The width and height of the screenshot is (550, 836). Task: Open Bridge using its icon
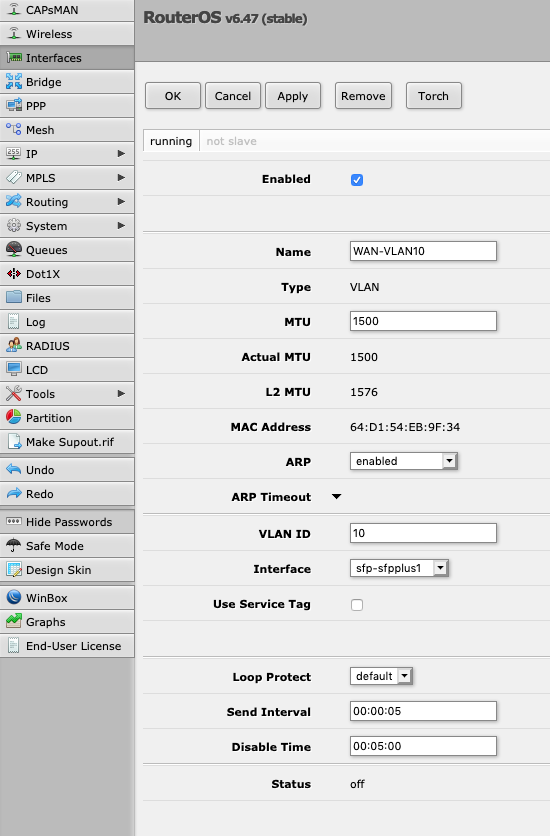click(14, 82)
